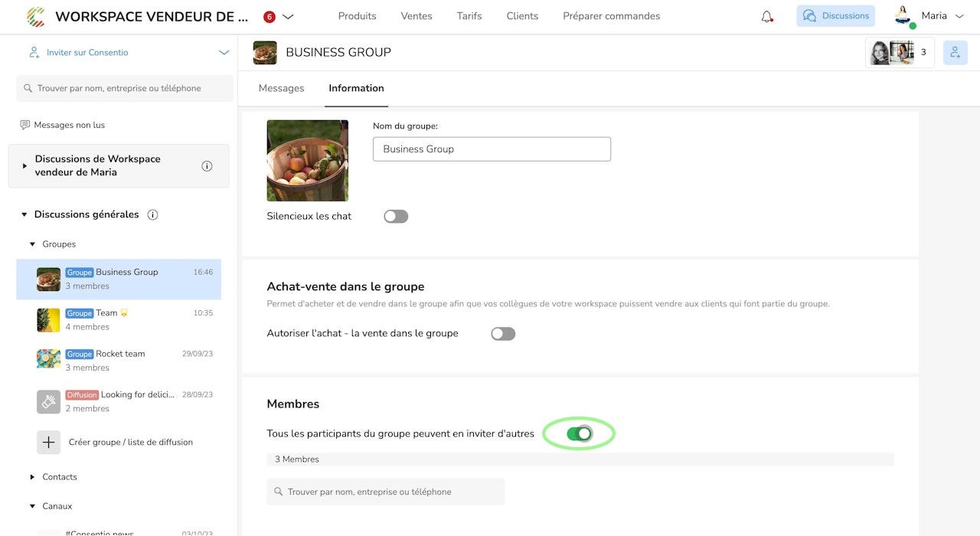Open the Produits menu
Screen dimensions: 980x536
click(357, 16)
